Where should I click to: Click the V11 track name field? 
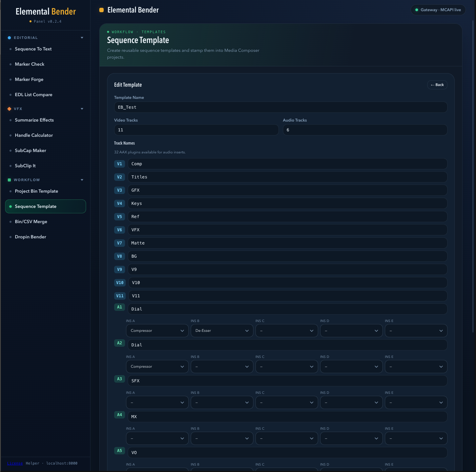click(288, 296)
